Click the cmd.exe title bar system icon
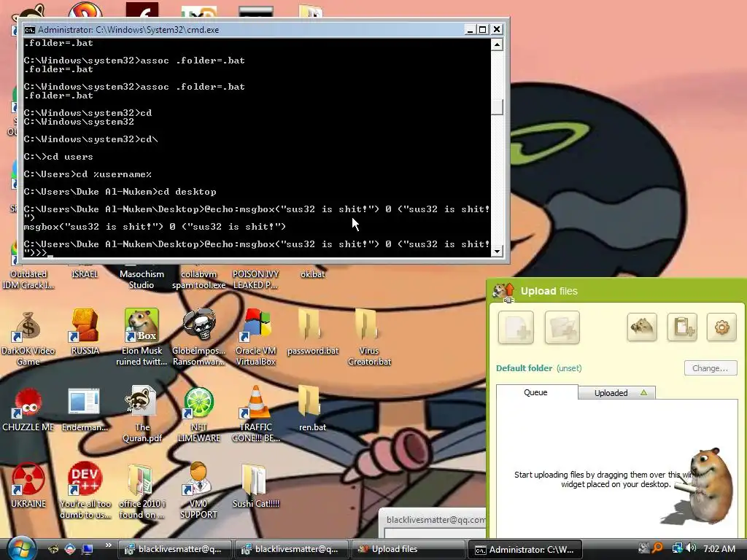 tap(29, 29)
